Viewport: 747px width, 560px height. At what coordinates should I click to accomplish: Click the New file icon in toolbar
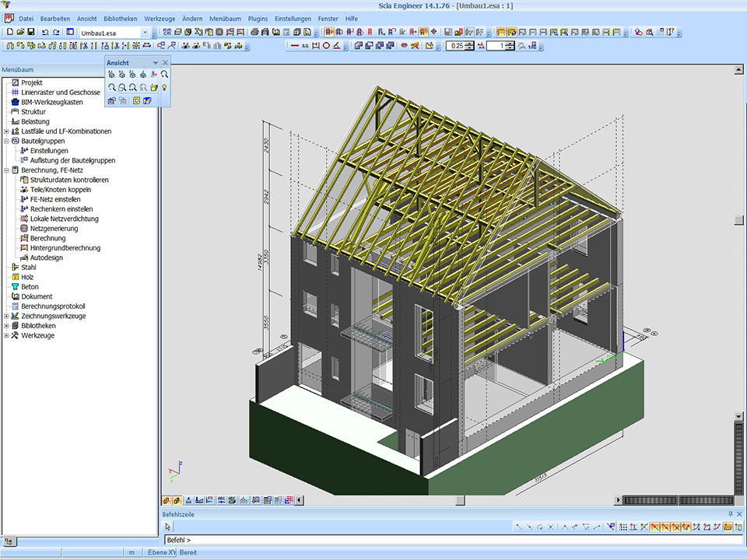[x=9, y=32]
